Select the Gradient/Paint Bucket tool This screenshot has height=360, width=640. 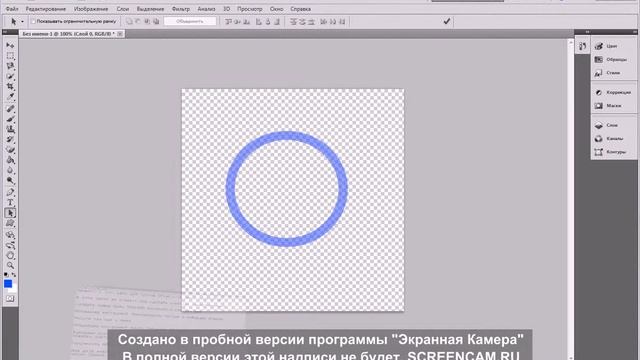pyautogui.click(x=10, y=160)
